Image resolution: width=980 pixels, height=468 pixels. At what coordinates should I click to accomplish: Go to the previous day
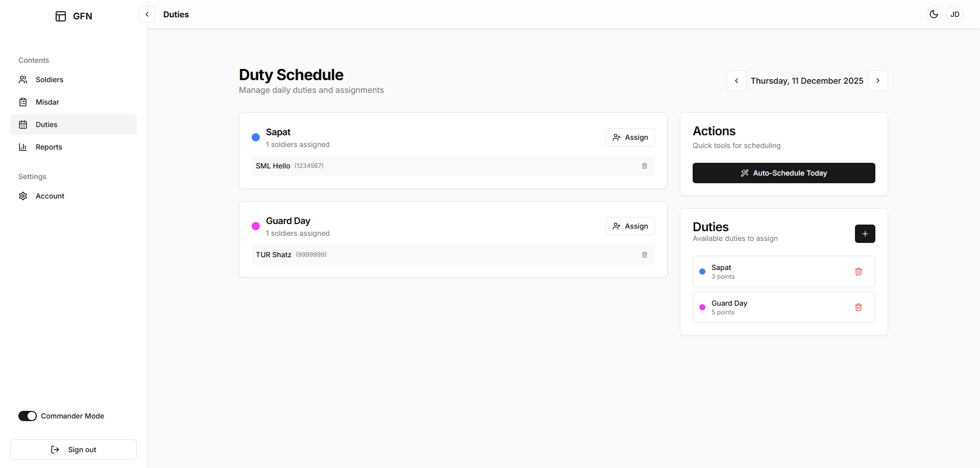tap(737, 81)
